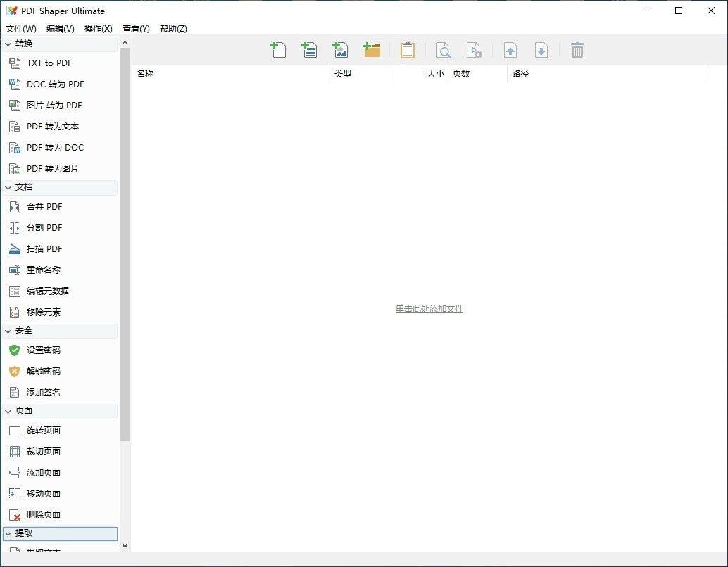
Task: Click the move file up arrow icon
Action: pos(510,50)
